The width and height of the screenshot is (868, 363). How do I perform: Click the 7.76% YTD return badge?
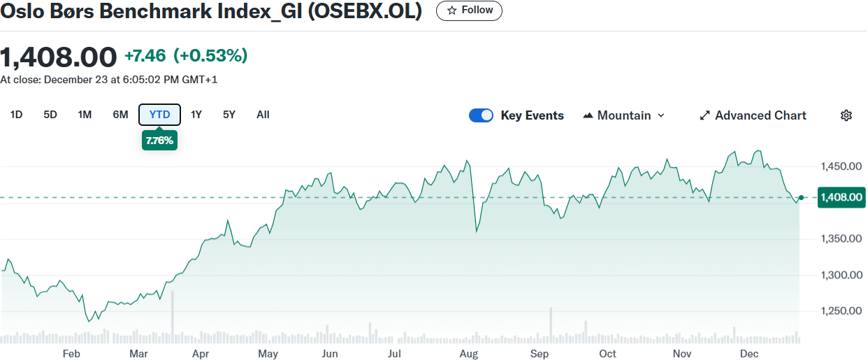159,141
